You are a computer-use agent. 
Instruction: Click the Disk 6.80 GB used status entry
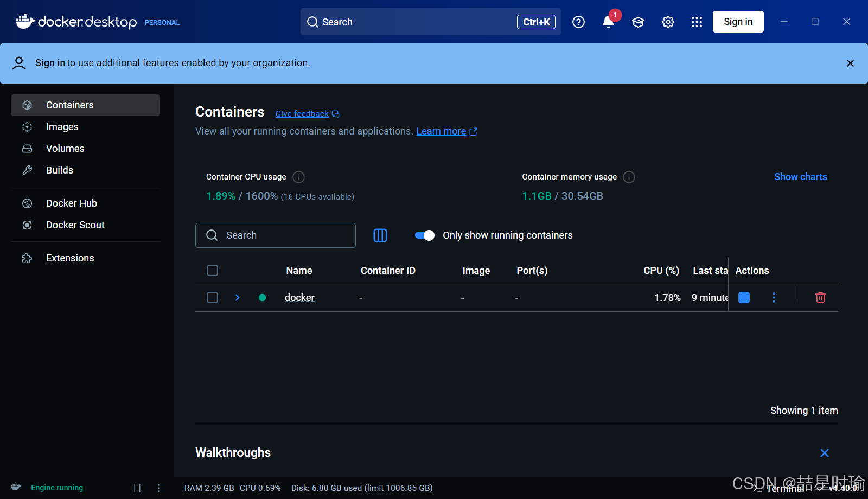362,488
